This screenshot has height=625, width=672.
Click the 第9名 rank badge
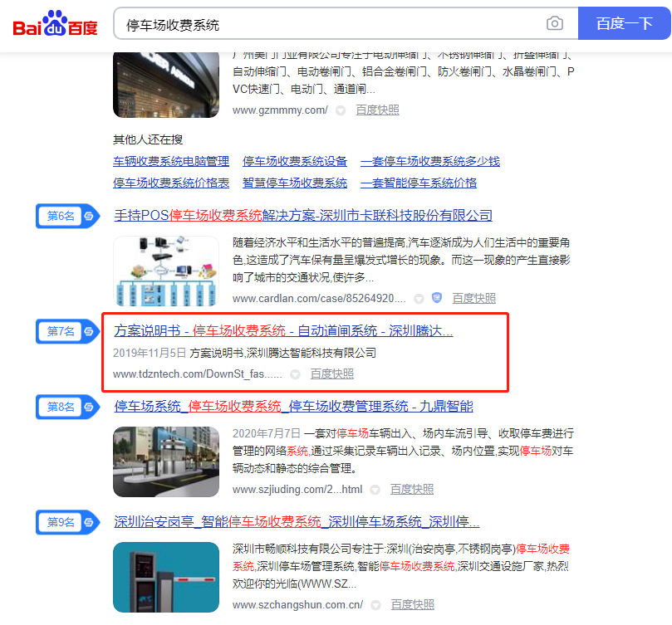point(68,522)
